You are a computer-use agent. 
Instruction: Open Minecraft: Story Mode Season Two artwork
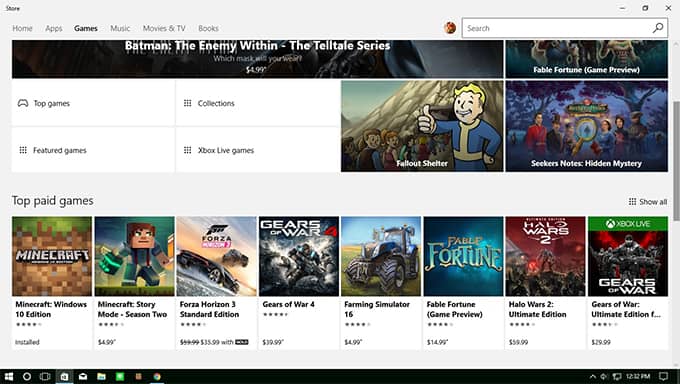point(134,256)
